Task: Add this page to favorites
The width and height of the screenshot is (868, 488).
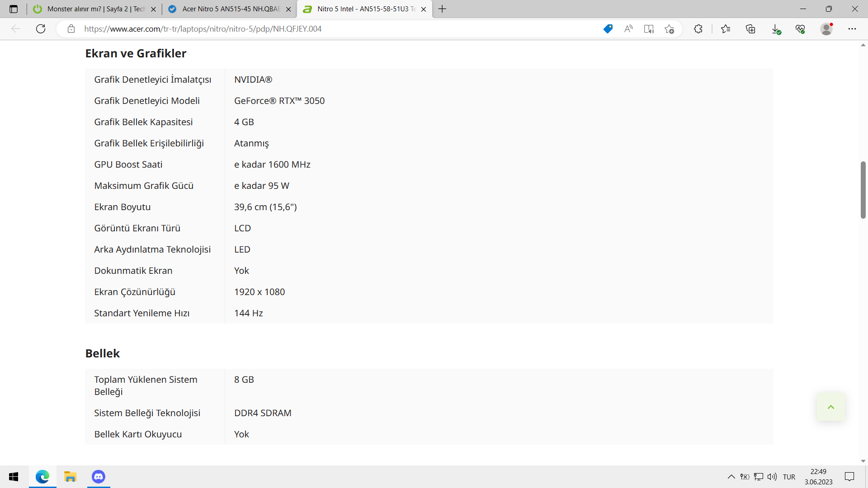Action: (x=670, y=29)
